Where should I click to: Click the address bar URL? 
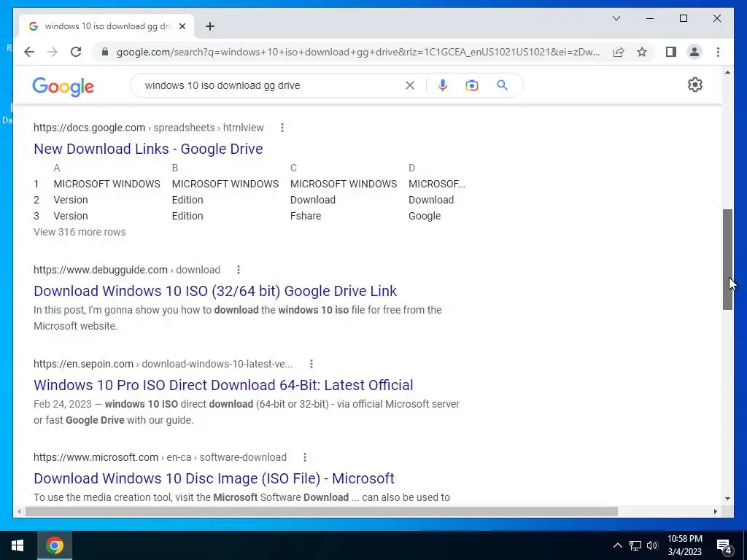point(357,52)
